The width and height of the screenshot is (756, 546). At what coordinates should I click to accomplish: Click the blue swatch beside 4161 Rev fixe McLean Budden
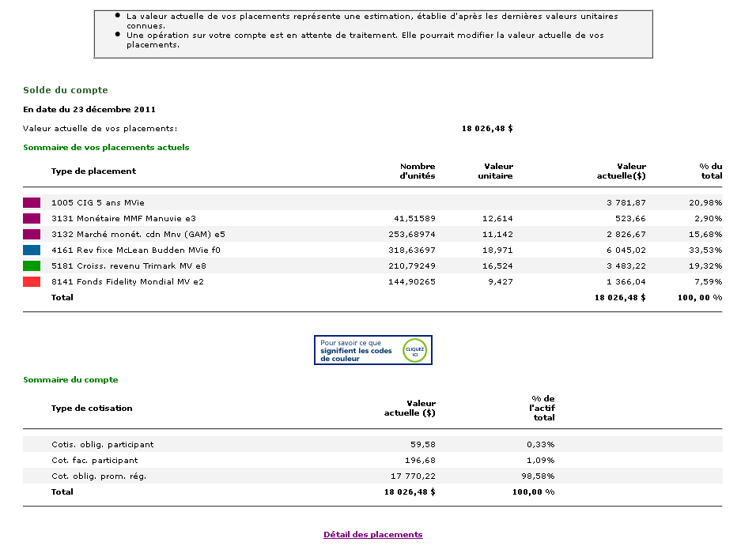coord(32,250)
